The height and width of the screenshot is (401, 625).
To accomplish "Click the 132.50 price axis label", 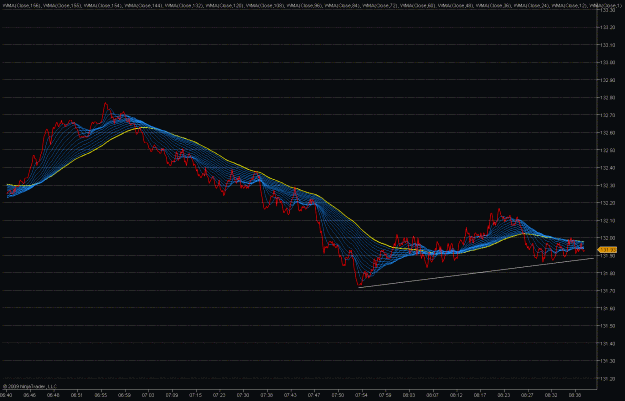I will pyautogui.click(x=607, y=150).
